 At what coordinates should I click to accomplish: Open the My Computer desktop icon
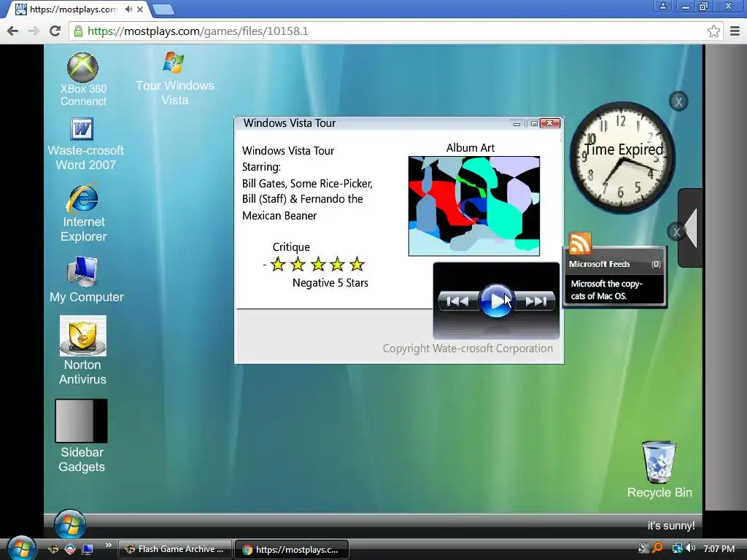pos(86,279)
